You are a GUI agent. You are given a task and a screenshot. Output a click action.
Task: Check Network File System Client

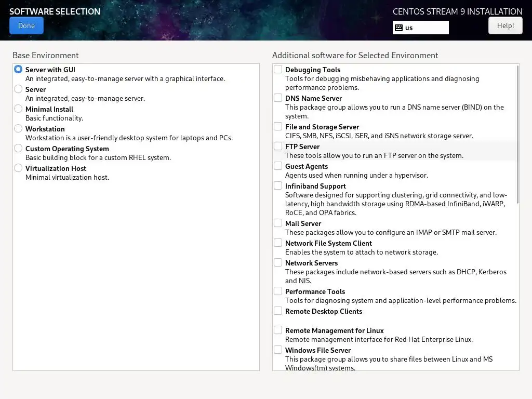click(278, 243)
